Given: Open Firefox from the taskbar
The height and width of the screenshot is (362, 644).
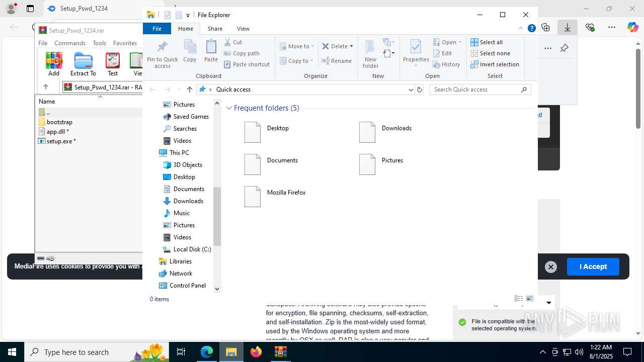Looking at the screenshot, I should click(x=256, y=352).
